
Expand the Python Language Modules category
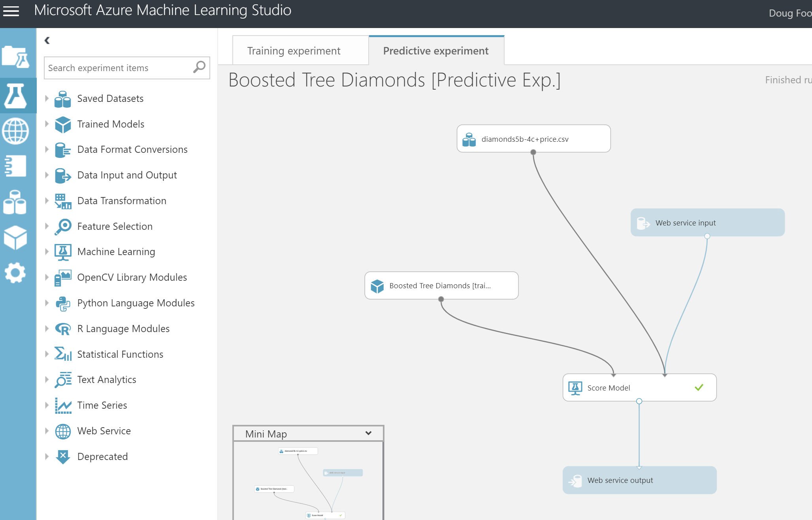pos(47,303)
